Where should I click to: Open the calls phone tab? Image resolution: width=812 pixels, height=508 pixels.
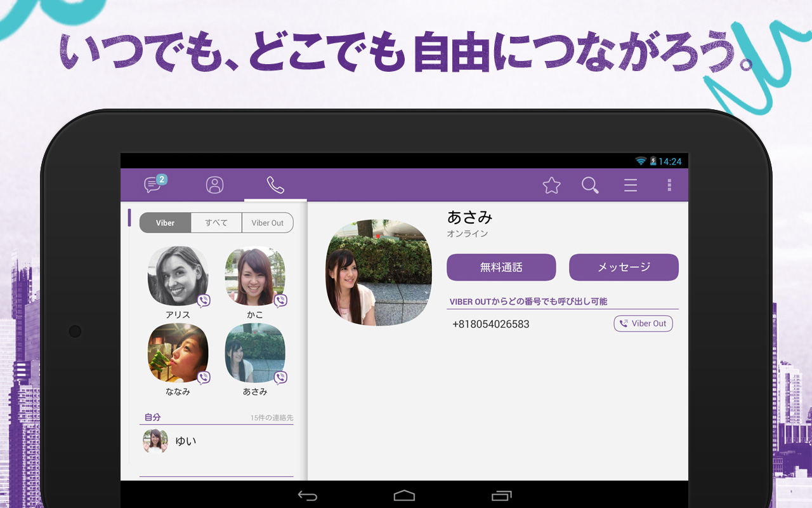tap(275, 185)
